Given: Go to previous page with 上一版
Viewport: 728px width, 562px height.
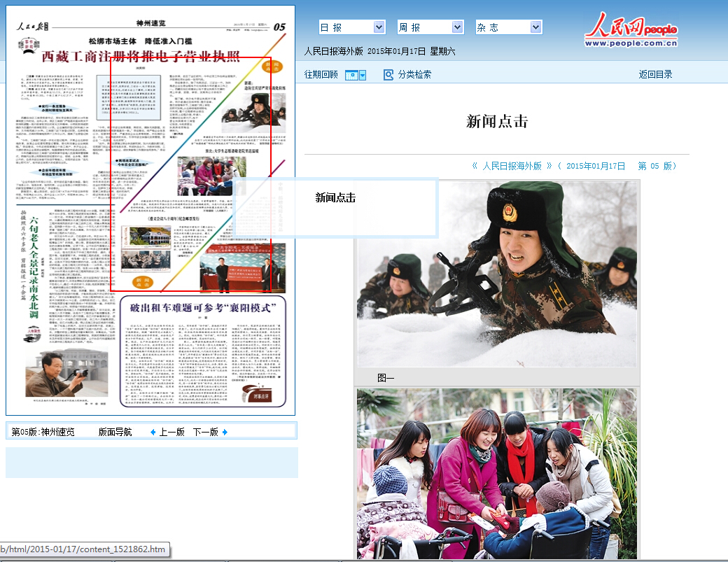Looking at the screenshot, I should point(171,432).
